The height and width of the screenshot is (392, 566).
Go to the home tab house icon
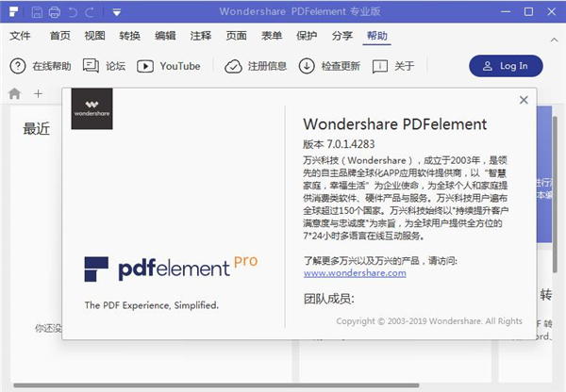pyautogui.click(x=14, y=93)
